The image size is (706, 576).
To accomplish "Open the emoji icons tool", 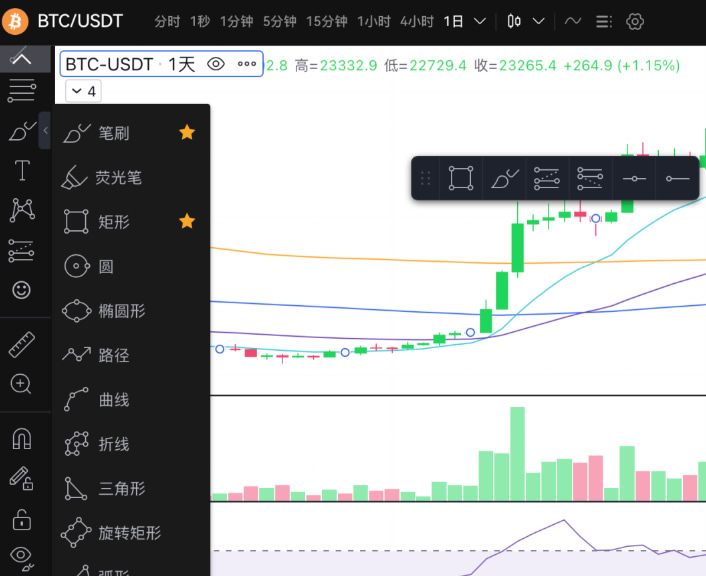I will click(x=21, y=290).
